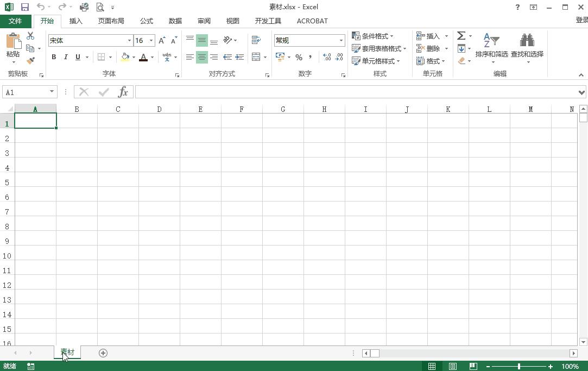Click the Insert Function fx icon
The height and width of the screenshot is (371, 588).
(x=123, y=92)
